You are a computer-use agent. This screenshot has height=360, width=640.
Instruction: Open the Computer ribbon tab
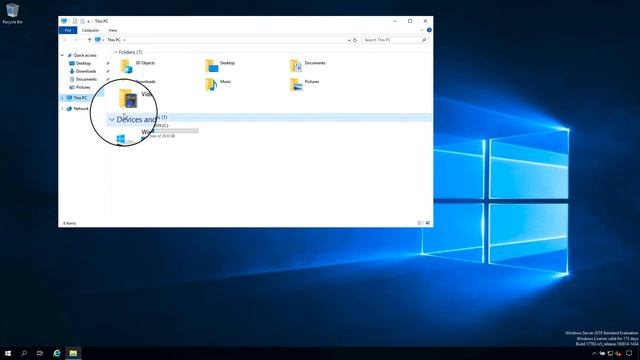click(90, 30)
